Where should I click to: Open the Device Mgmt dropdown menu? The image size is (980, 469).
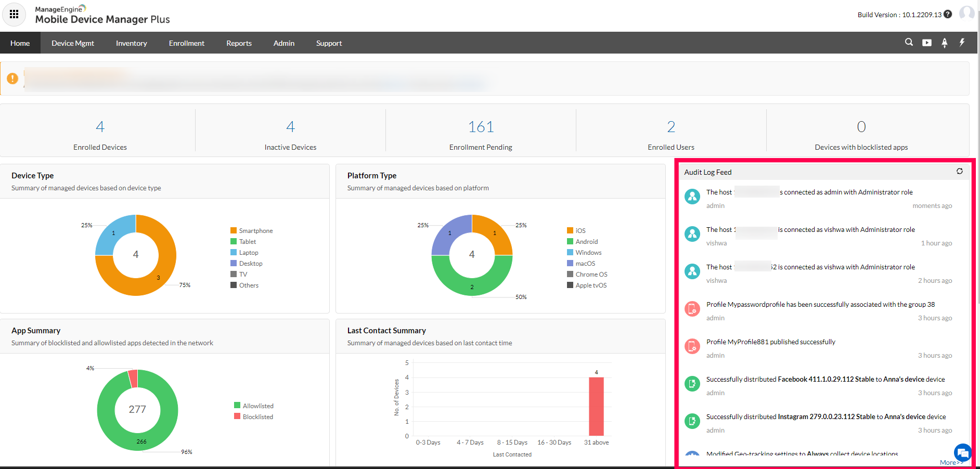73,43
